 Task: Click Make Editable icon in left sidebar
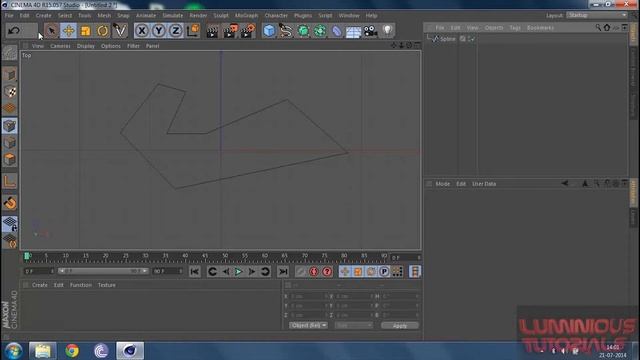pos(10,53)
